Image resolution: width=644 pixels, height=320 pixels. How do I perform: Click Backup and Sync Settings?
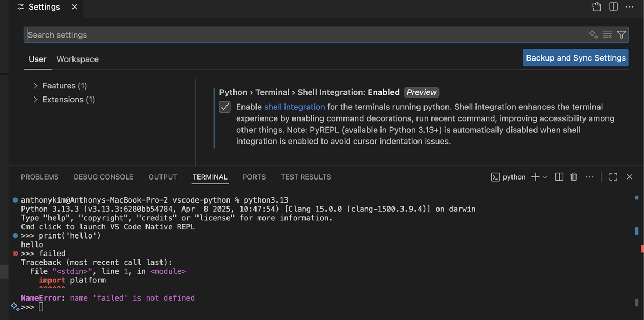click(x=575, y=57)
